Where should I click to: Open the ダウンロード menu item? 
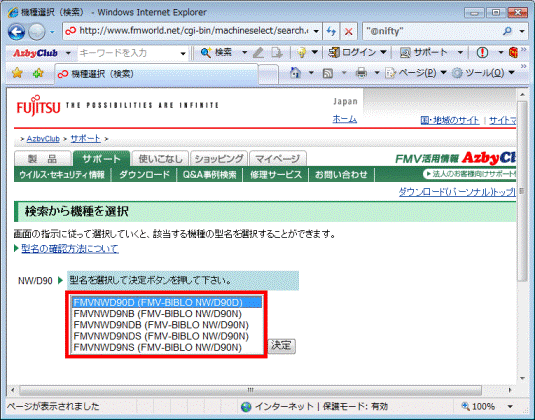coord(144,175)
